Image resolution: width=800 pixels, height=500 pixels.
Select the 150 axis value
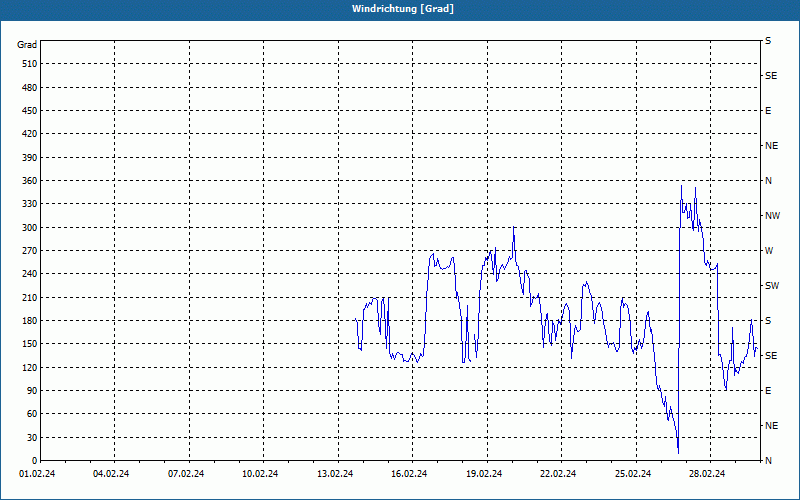pos(30,344)
